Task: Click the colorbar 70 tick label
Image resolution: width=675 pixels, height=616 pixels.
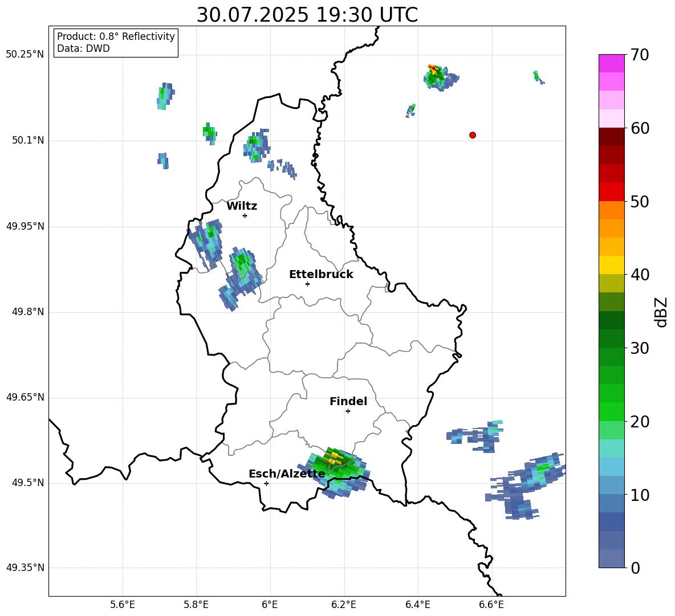Action: 640,55
